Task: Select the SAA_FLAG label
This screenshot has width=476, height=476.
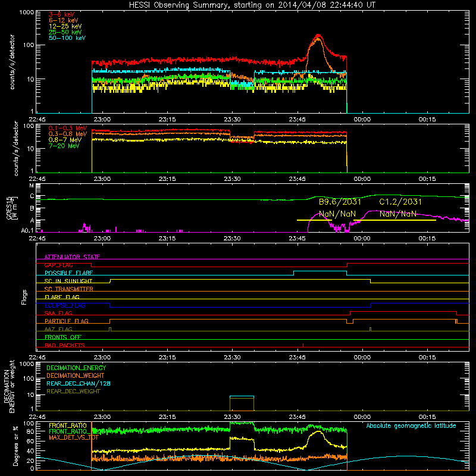Action: tap(58, 313)
